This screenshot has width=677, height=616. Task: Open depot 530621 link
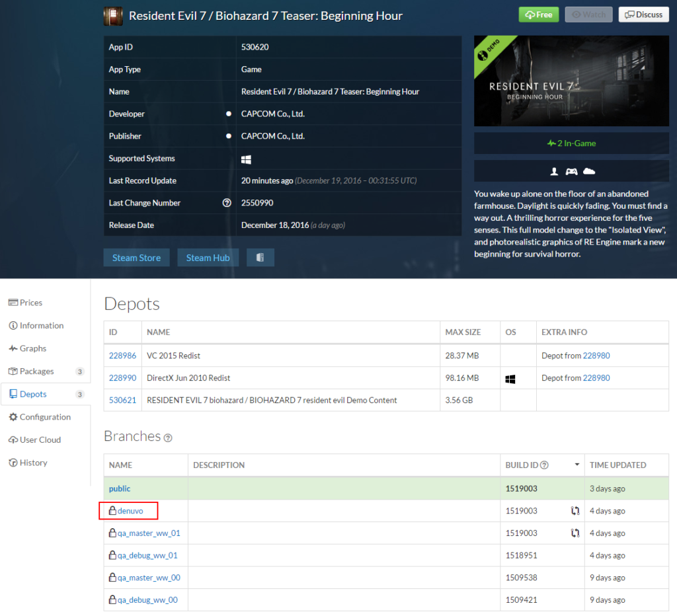point(122,400)
